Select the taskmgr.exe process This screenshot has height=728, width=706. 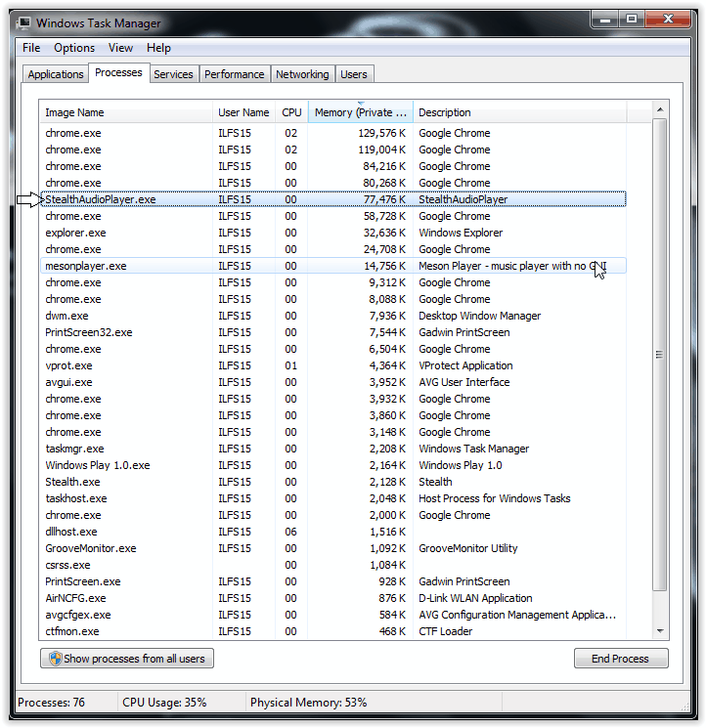[333, 449]
